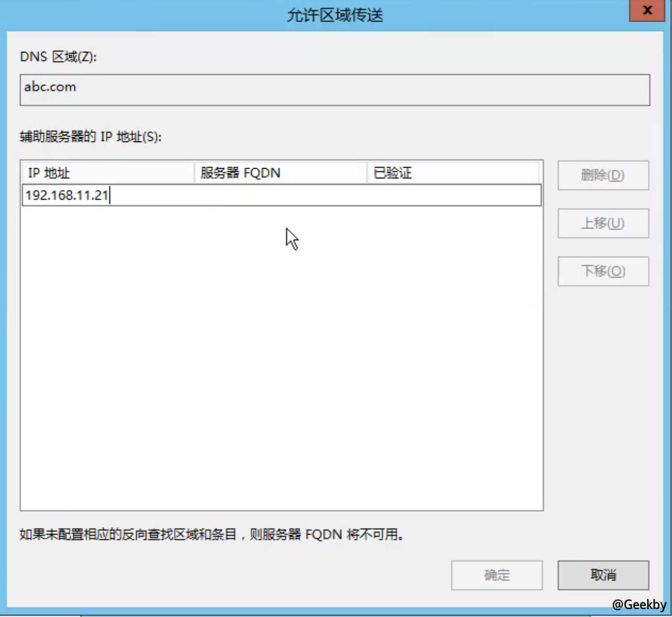Screen dimensions: 672x617
Task: Click the dialog title 允许区域传送
Action: click(335, 15)
